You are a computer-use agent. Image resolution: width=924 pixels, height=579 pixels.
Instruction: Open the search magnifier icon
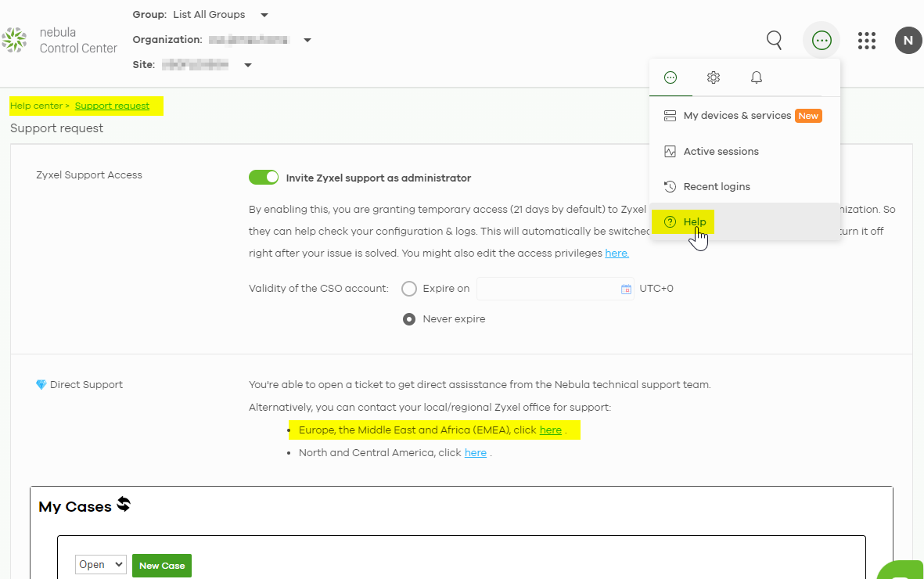coord(775,40)
